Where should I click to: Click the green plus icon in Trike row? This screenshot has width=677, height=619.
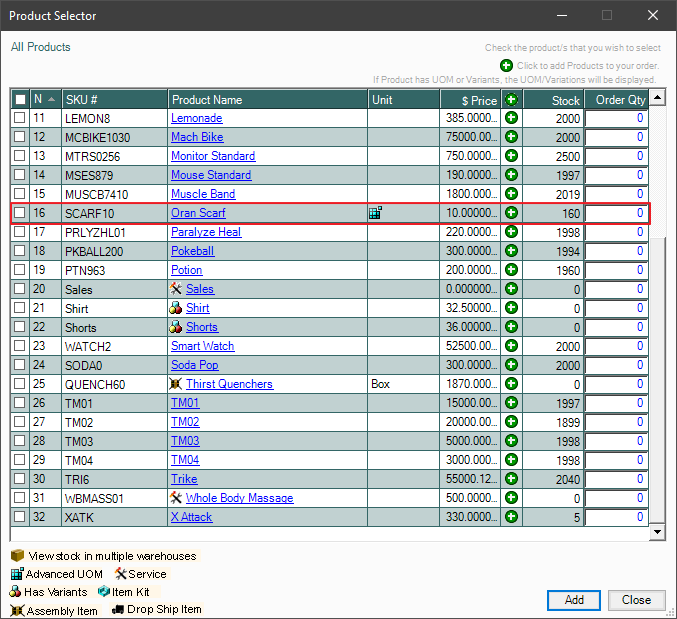coord(511,479)
